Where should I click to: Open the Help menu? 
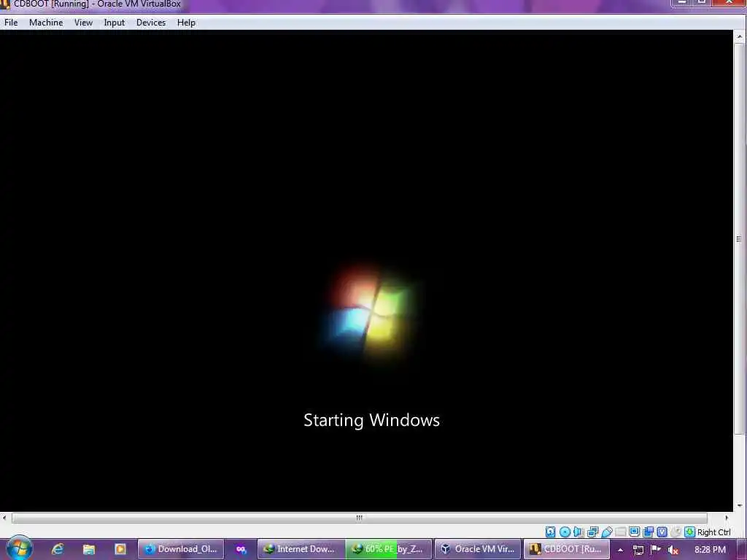186,23
